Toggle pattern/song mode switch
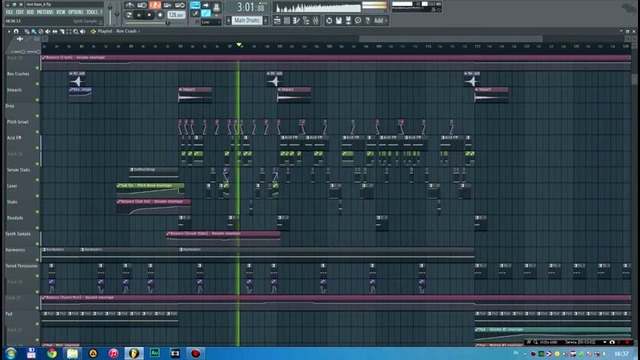This screenshot has height=360, width=640. 129,15
